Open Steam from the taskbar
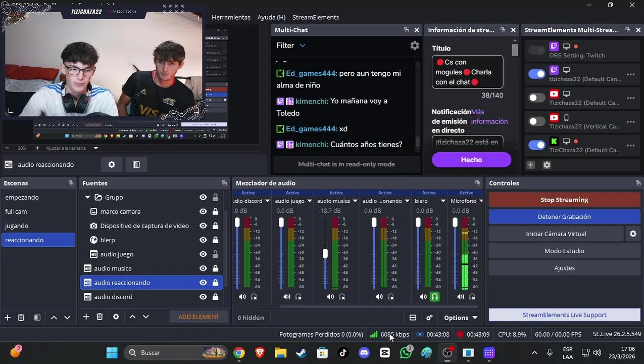 click(x=302, y=352)
